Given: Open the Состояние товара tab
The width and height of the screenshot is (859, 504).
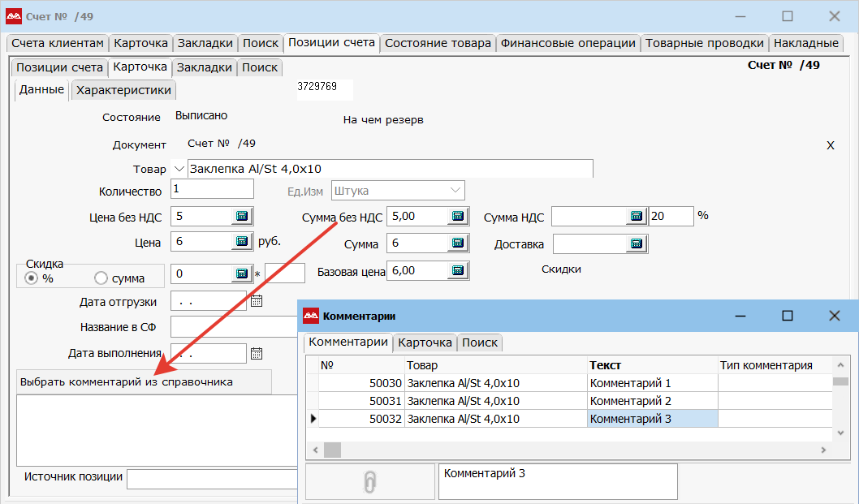Looking at the screenshot, I should click(x=438, y=43).
